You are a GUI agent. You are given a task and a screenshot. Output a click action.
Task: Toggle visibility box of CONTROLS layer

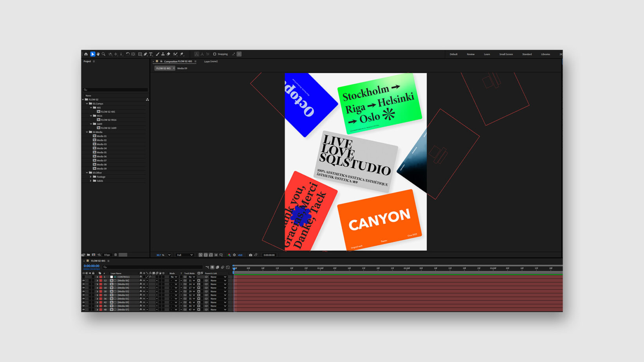pos(83,277)
